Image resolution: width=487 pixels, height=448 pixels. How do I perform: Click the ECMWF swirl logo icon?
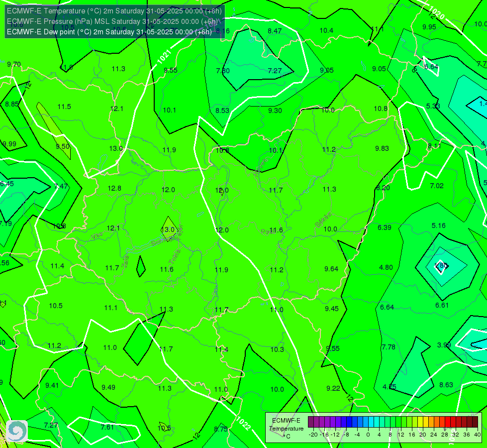point(17,431)
